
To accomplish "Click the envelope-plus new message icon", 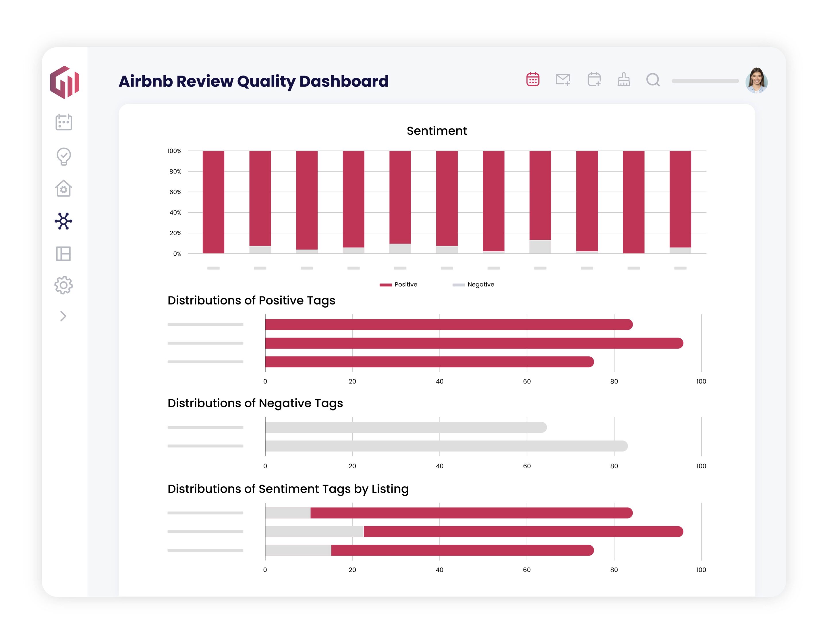I will click(563, 80).
